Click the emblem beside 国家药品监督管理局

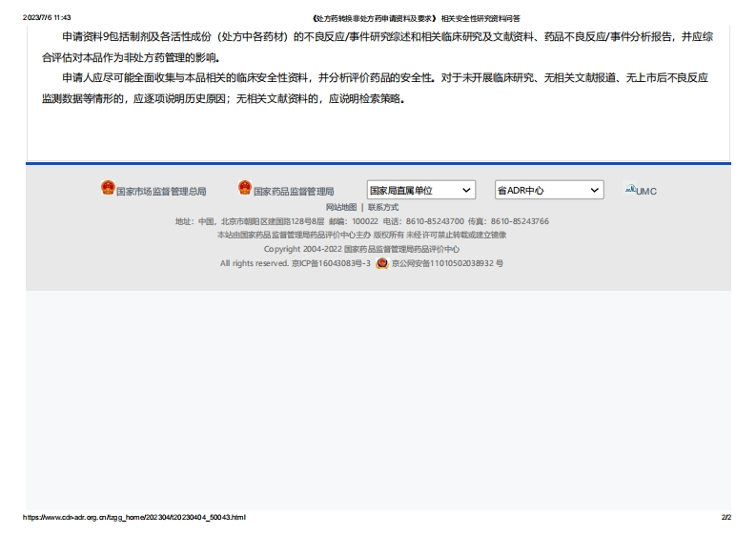tap(245, 188)
